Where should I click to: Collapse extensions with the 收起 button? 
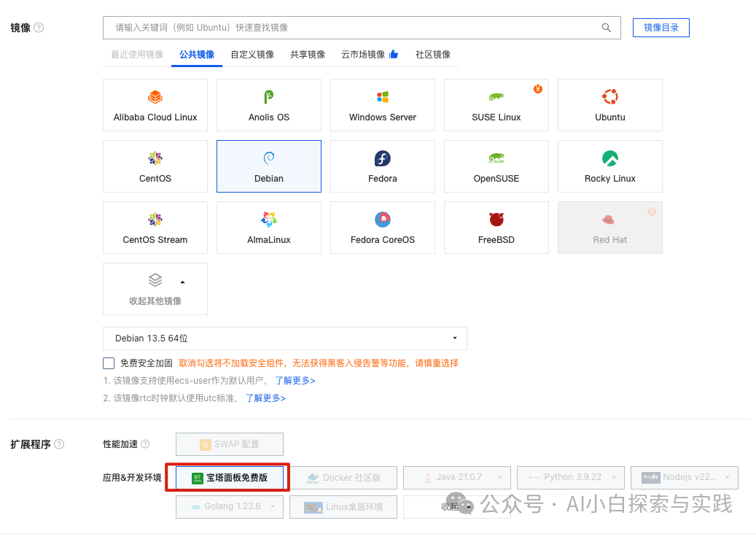pyautogui.click(x=456, y=506)
